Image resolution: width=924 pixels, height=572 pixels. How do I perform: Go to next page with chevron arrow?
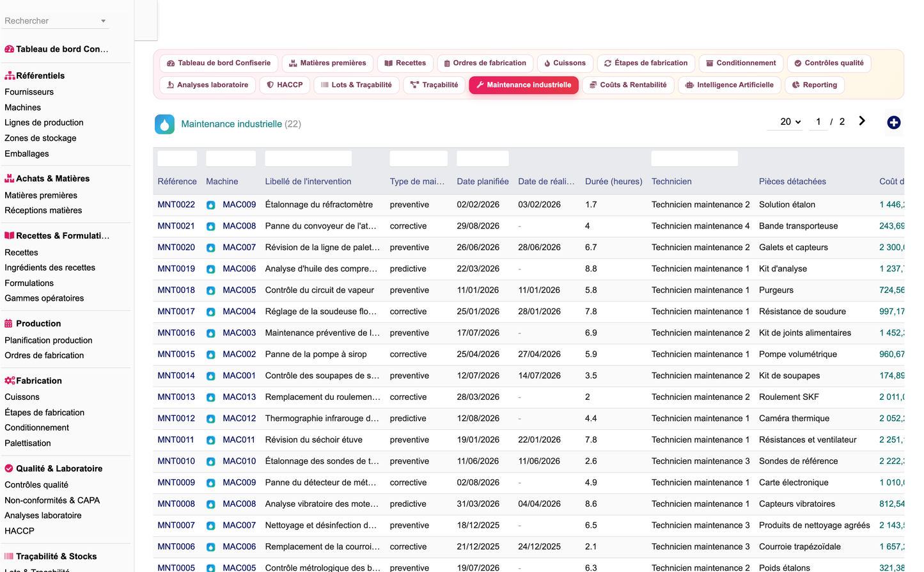pyautogui.click(x=862, y=121)
